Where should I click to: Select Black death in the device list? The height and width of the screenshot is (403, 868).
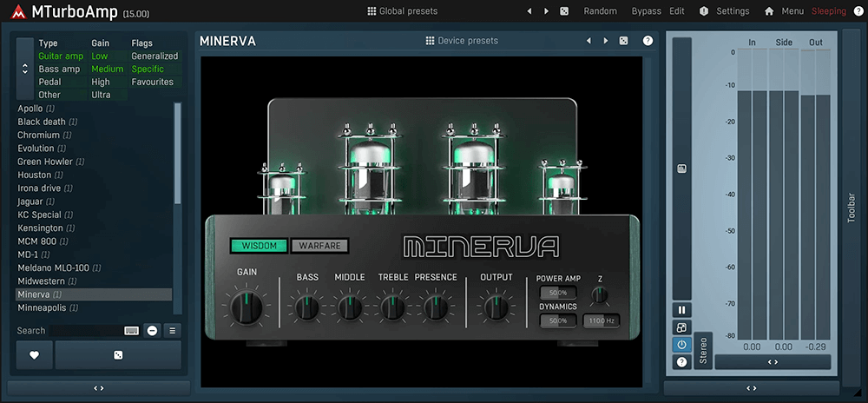point(94,122)
